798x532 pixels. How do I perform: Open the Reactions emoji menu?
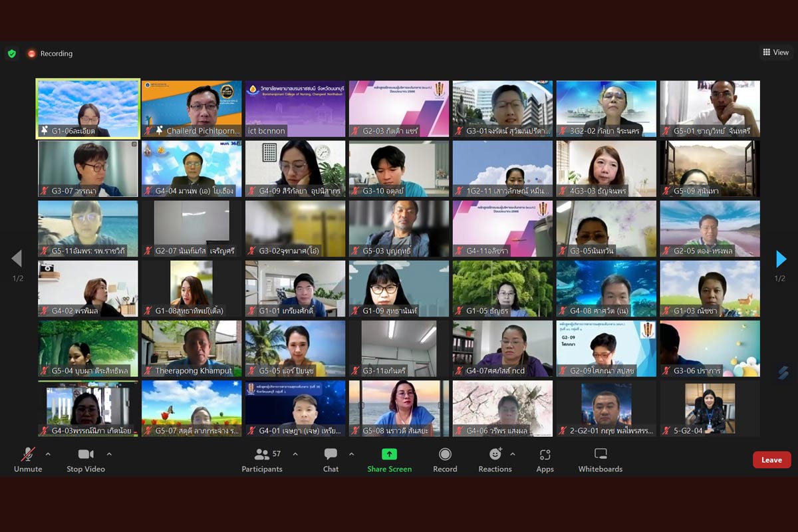(495, 455)
